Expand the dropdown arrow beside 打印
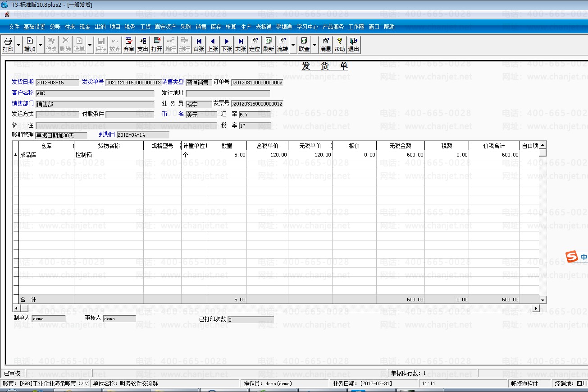The height and width of the screenshot is (392, 588). click(x=19, y=45)
